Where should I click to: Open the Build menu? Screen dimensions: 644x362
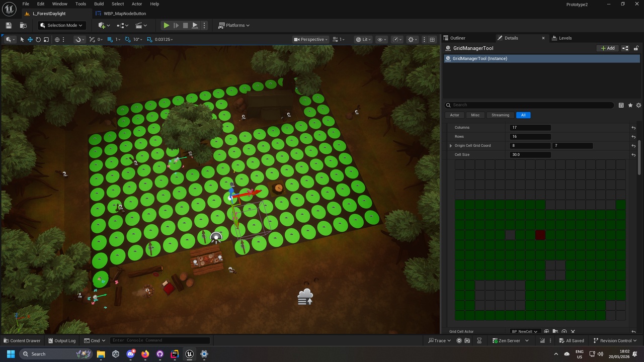[99, 4]
